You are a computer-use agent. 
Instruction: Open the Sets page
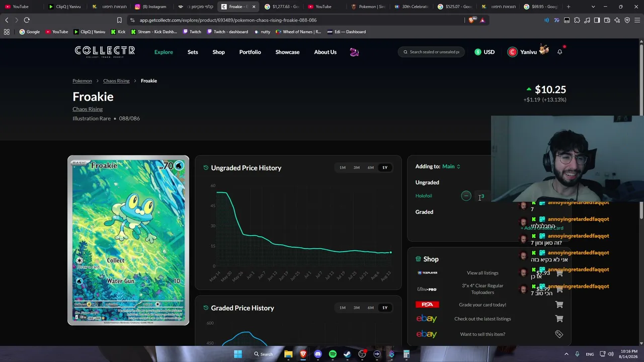(x=193, y=52)
